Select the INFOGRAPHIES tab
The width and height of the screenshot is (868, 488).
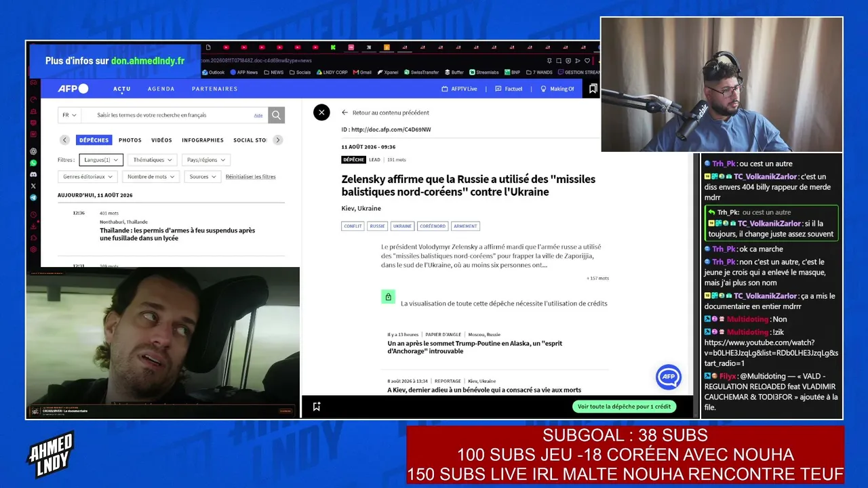point(203,140)
